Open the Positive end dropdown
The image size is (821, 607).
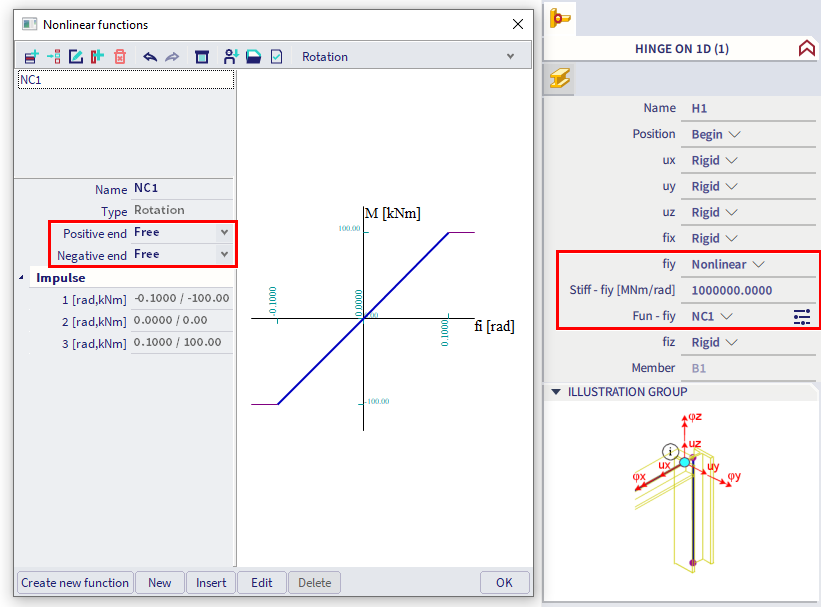click(224, 232)
